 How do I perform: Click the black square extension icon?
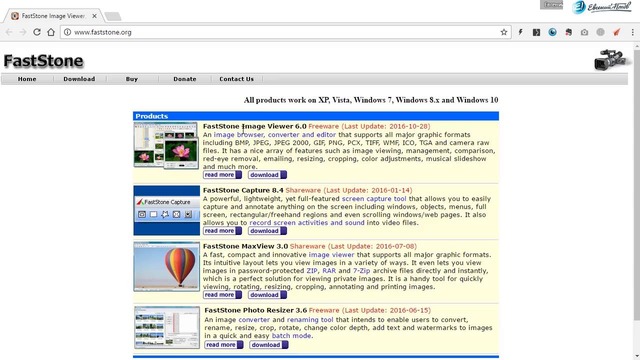[x=536, y=32]
